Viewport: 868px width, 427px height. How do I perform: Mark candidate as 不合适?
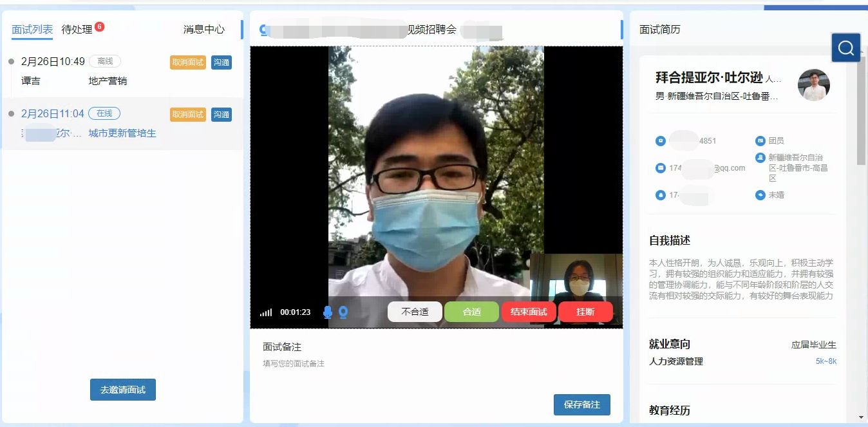click(415, 312)
